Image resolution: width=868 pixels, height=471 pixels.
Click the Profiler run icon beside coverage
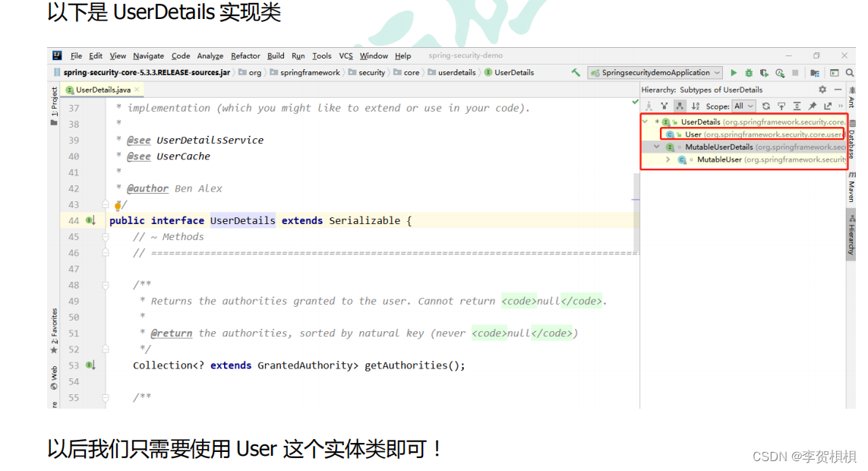[x=780, y=72]
